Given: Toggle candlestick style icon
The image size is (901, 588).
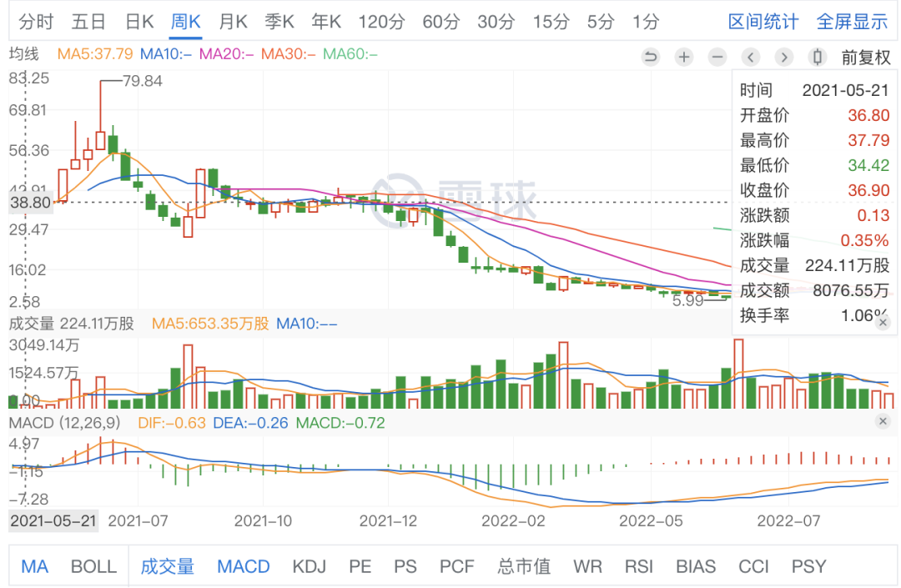Looking at the screenshot, I should 817,57.
